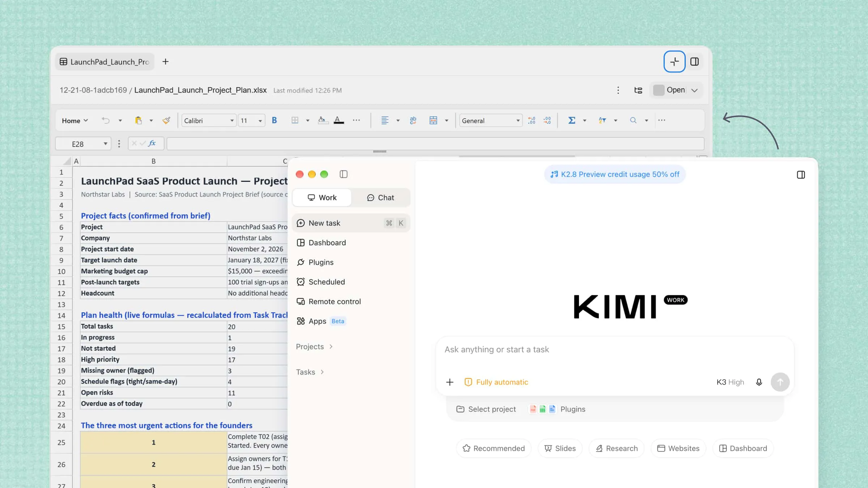Expand the Home ribbon menu
The height and width of the screenshot is (488, 868).
tap(75, 121)
